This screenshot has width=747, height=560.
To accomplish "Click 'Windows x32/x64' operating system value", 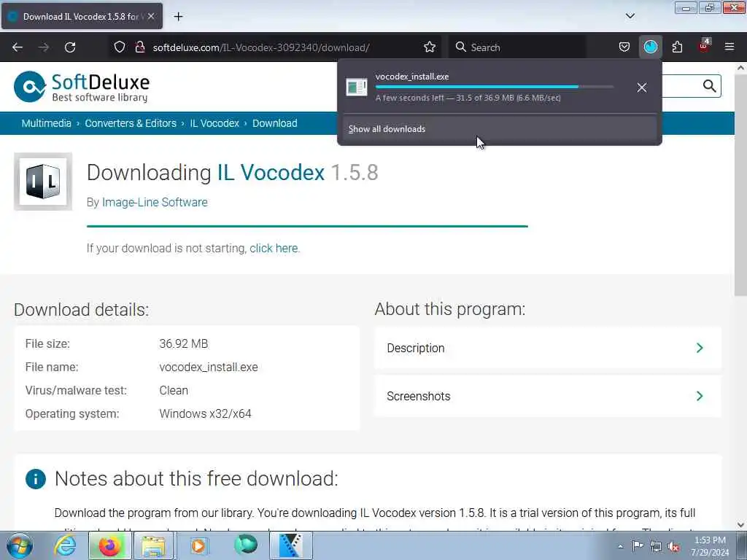I will [205, 414].
